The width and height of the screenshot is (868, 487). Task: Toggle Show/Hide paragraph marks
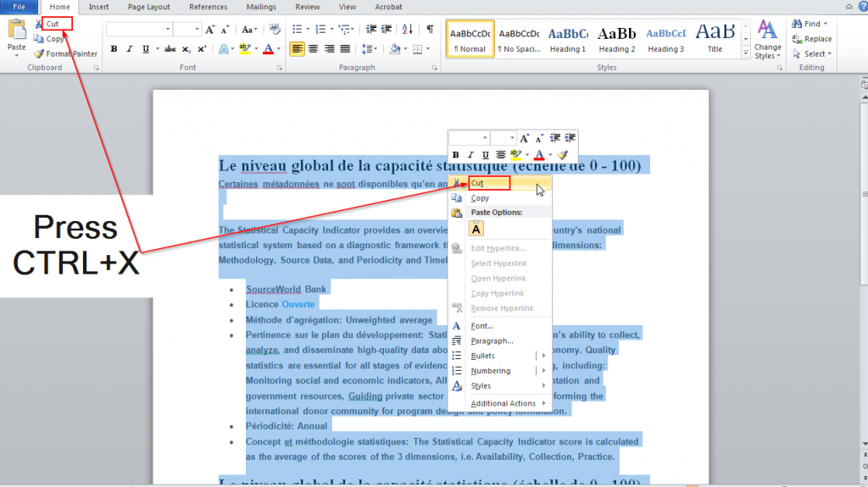pyautogui.click(x=430, y=30)
